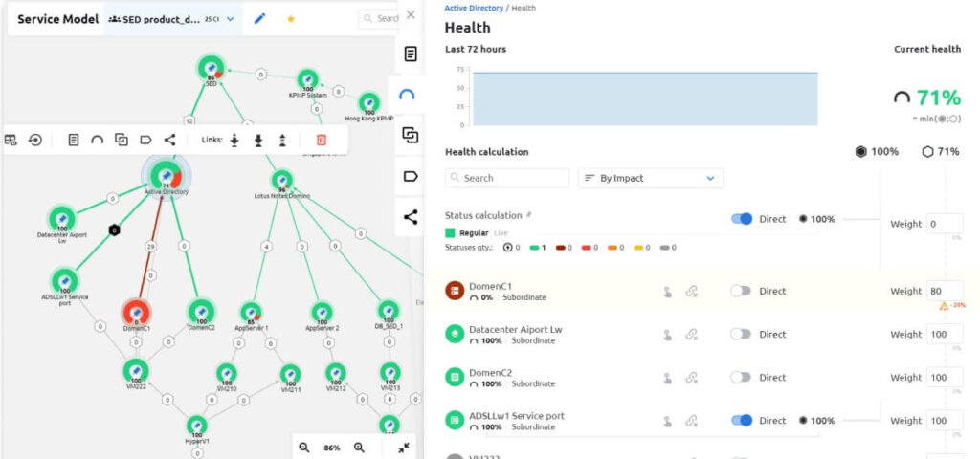
Task: Click the 71% current health value
Action: (938, 98)
